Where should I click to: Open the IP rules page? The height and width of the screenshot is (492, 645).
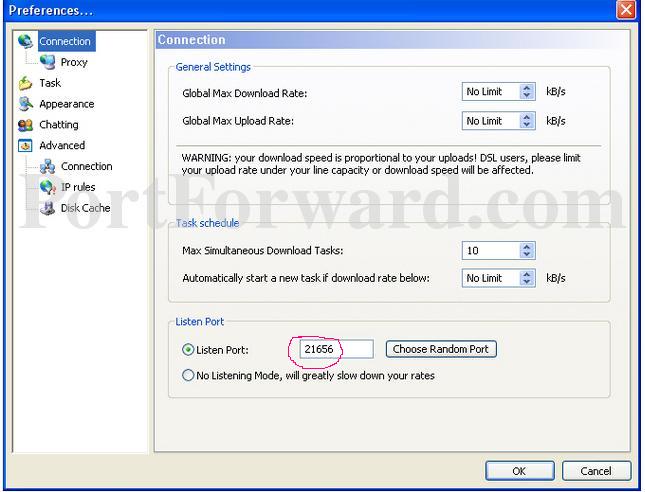[78, 187]
